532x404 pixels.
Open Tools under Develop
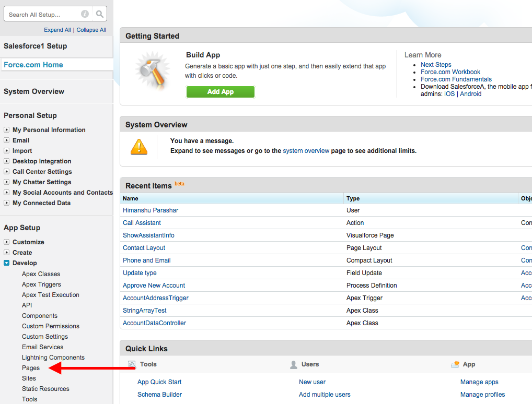pos(29,399)
